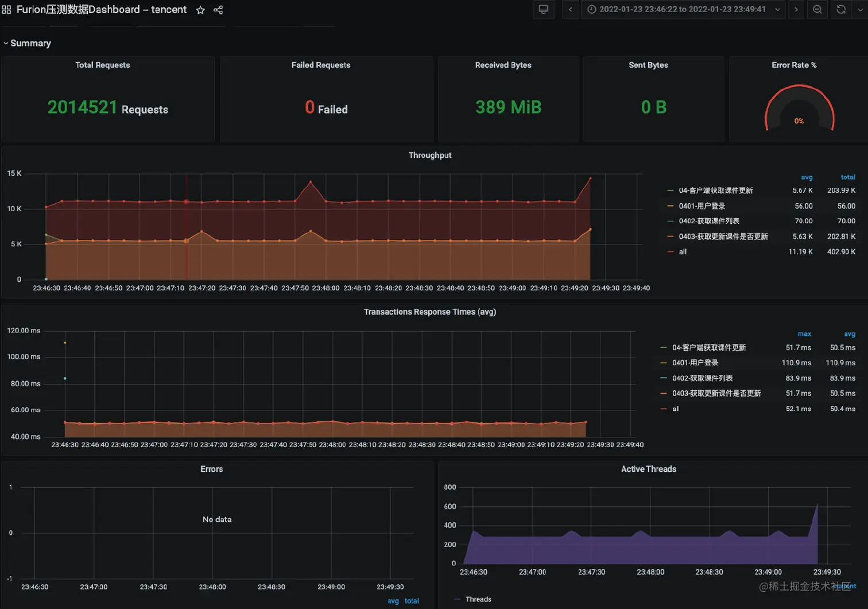
Task: Sort Errors legend by total column
Action: pyautogui.click(x=412, y=601)
